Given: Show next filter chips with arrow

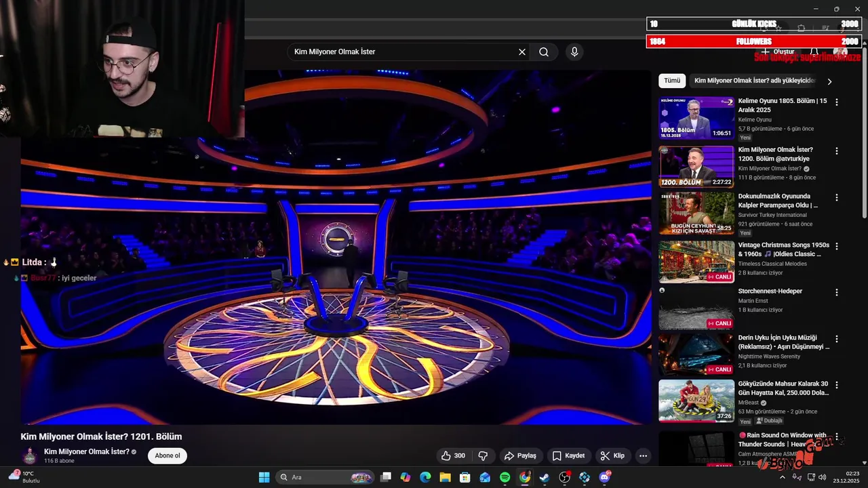Looking at the screenshot, I should pos(829,81).
